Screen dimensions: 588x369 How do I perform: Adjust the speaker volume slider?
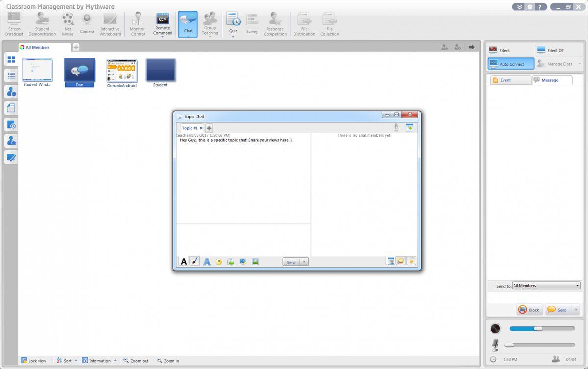[x=538, y=328]
